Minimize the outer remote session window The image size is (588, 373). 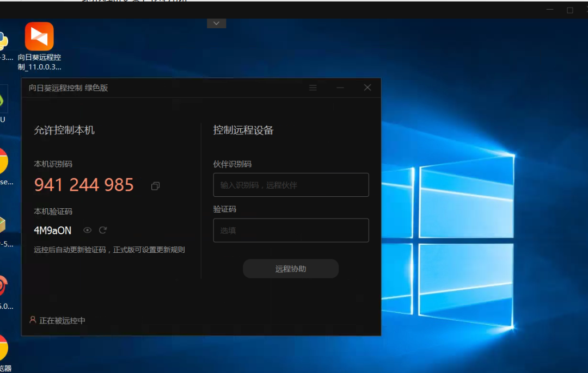(x=550, y=9)
